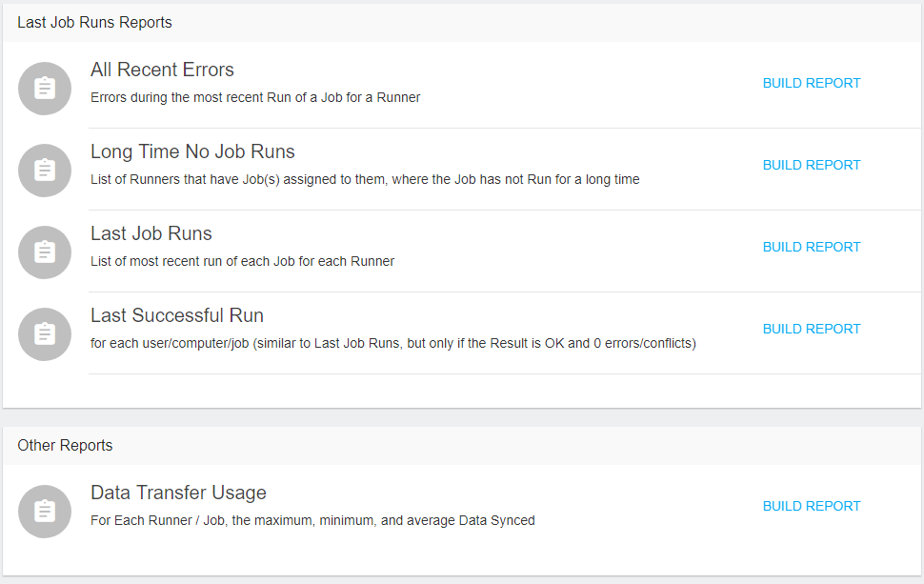This screenshot has height=584, width=924.
Task: Click the description under All Recent Errors
Action: tap(255, 97)
